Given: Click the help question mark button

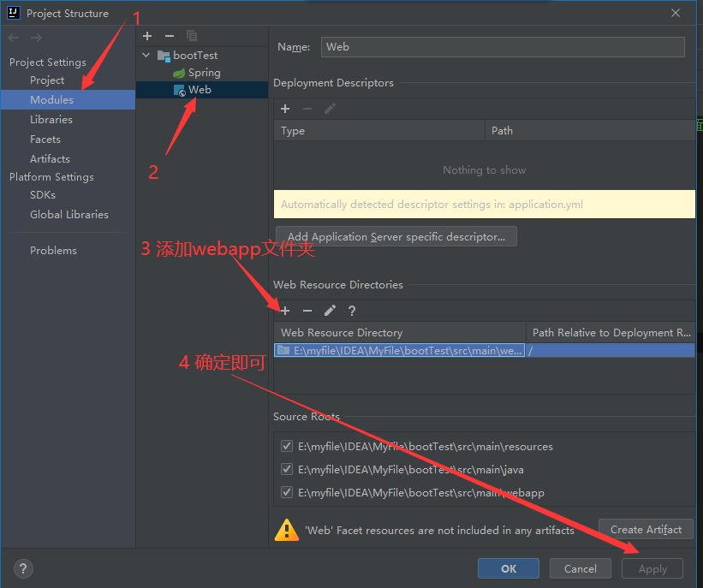Looking at the screenshot, I should coord(23,568).
